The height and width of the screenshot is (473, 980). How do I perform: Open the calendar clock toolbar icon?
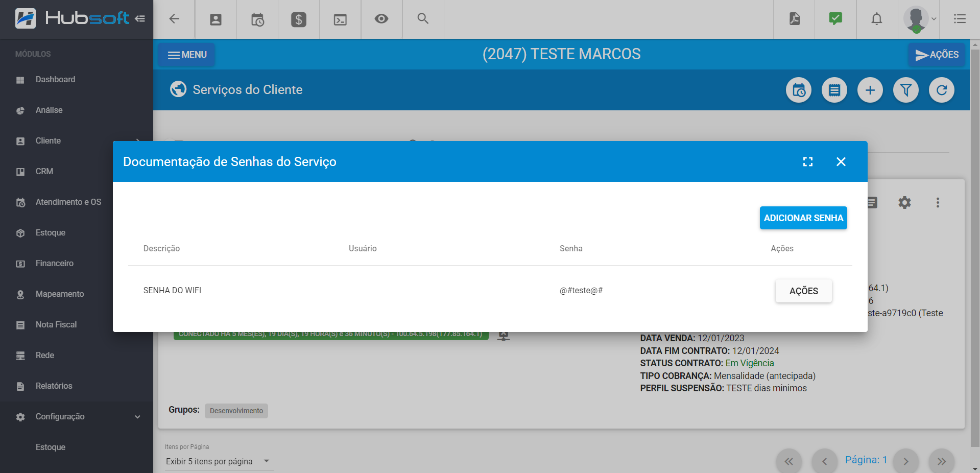pyautogui.click(x=257, y=19)
